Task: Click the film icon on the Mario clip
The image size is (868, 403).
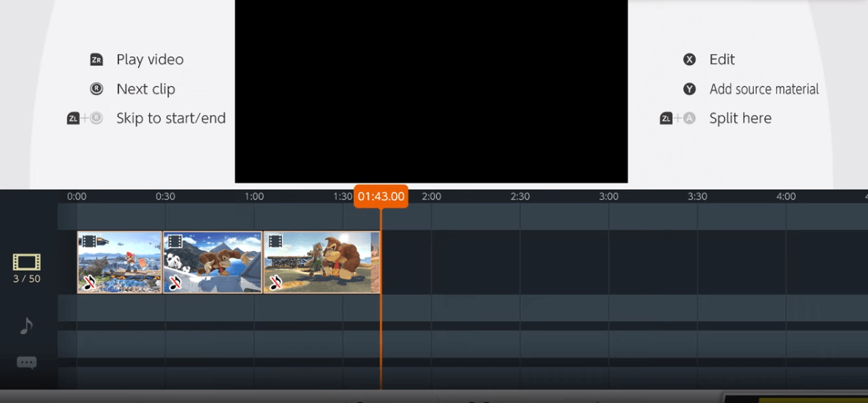Action: pyautogui.click(x=88, y=241)
